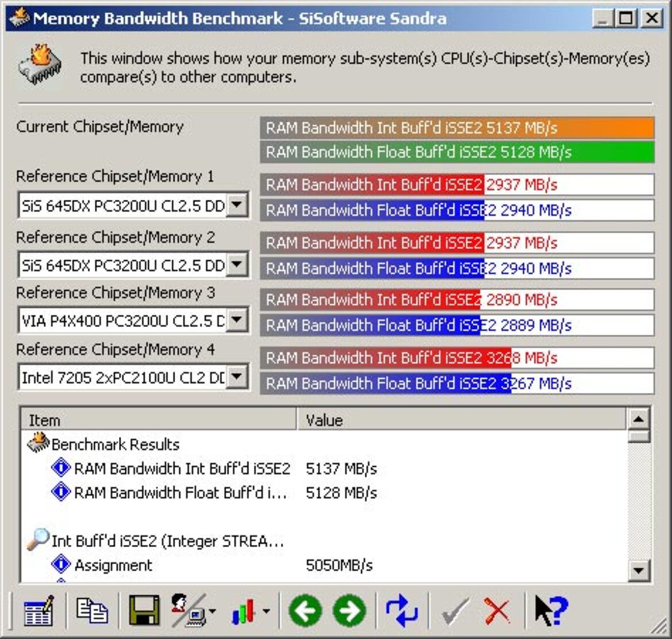Cancel with the red X icon
This screenshot has height=639, width=672.
[x=497, y=611]
